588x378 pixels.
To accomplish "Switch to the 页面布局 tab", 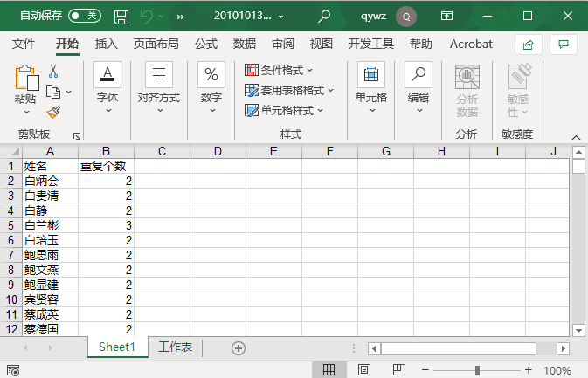I will [x=156, y=45].
